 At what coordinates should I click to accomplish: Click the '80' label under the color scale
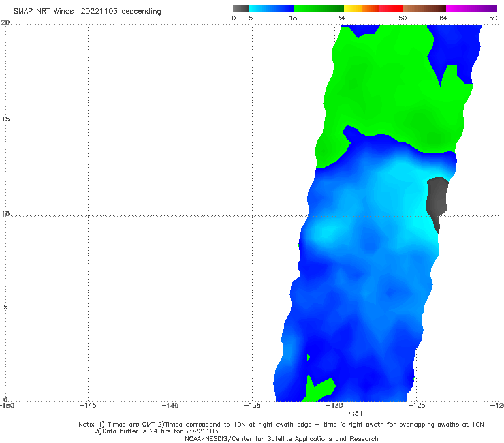pos(493,18)
